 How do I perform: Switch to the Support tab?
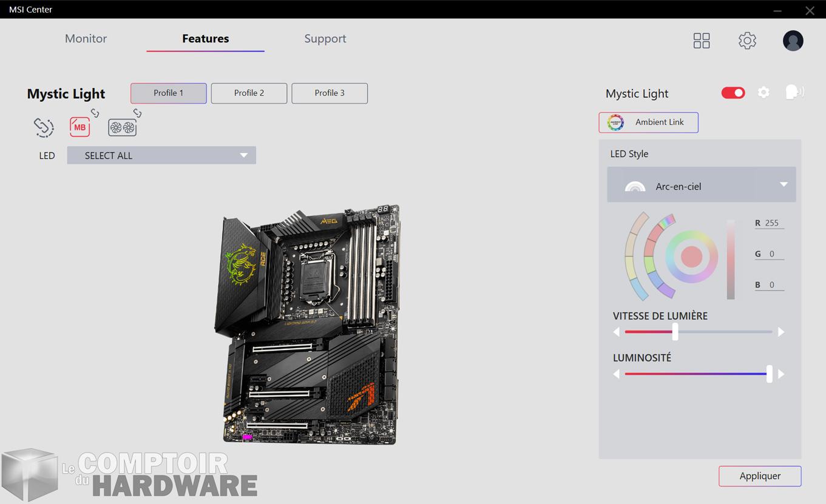pyautogui.click(x=325, y=38)
